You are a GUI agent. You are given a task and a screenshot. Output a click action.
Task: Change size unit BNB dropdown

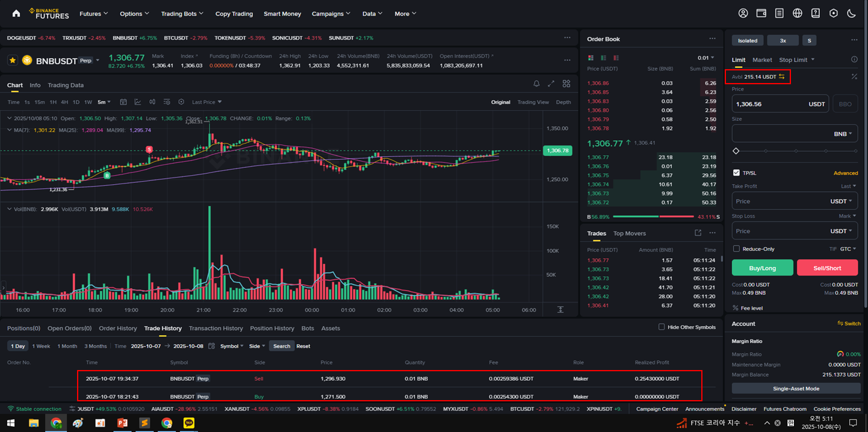843,134
